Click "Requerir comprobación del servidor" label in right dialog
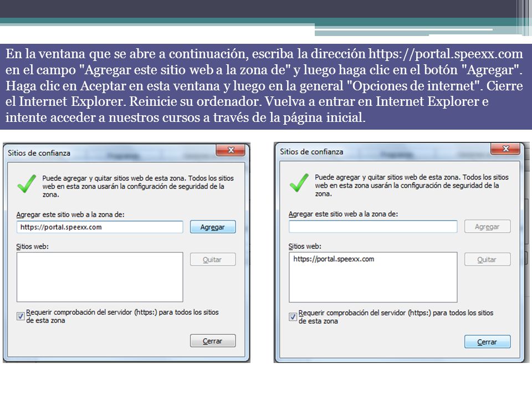Screen dimensions: 532x399 396,317
